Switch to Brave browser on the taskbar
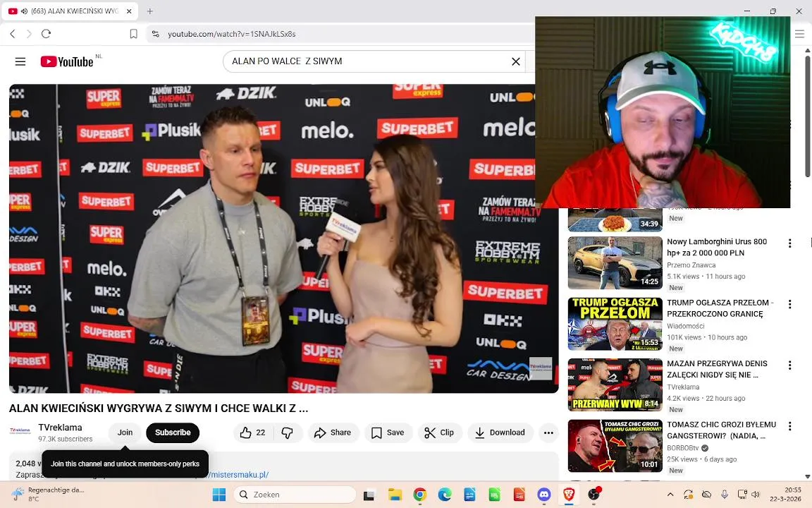 [569, 495]
